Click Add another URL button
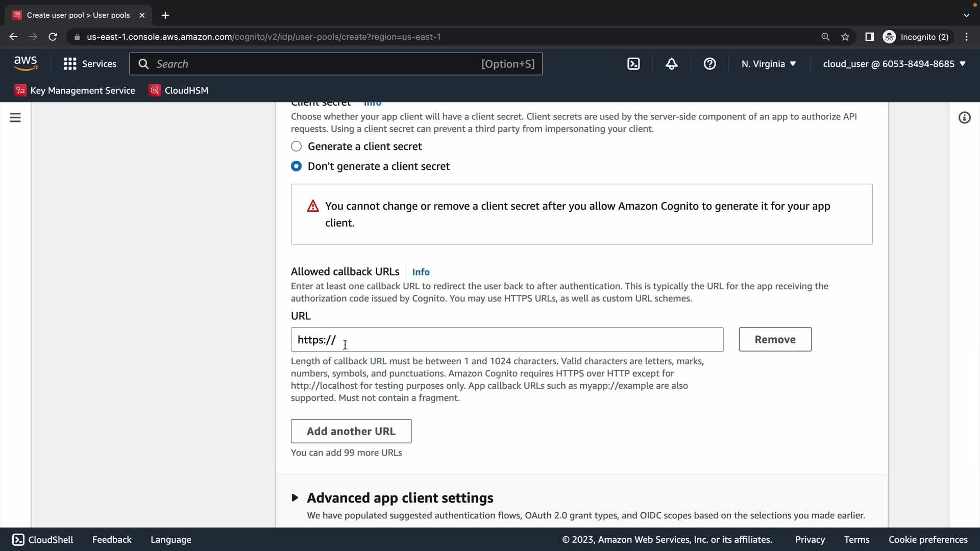 pos(351,431)
